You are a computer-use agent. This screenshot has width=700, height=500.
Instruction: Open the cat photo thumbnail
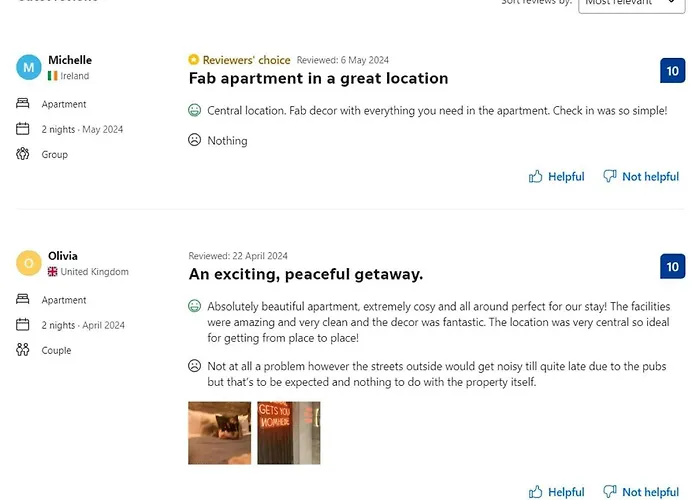(x=219, y=433)
